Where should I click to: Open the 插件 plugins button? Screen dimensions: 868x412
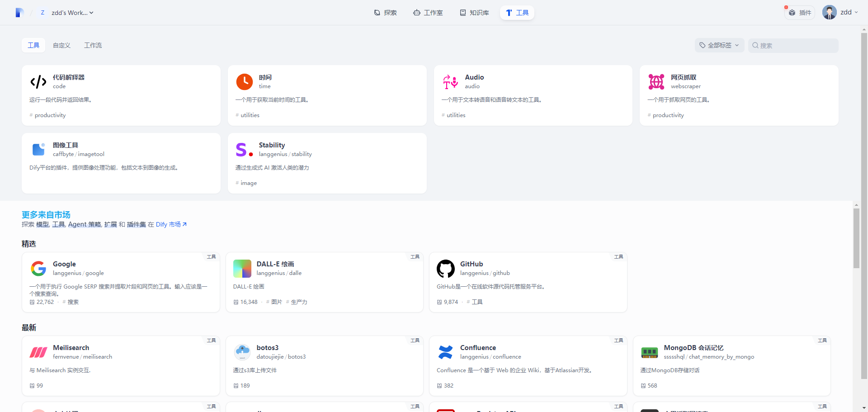point(800,13)
